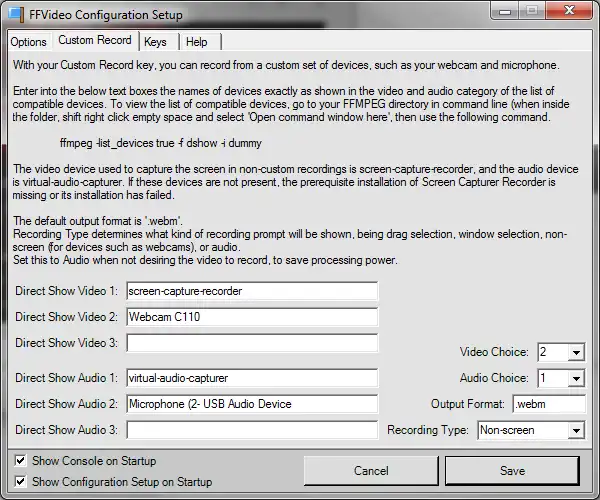Expand the Audio Choice dropdown
This screenshot has width=600, height=500.
pyautogui.click(x=576, y=378)
